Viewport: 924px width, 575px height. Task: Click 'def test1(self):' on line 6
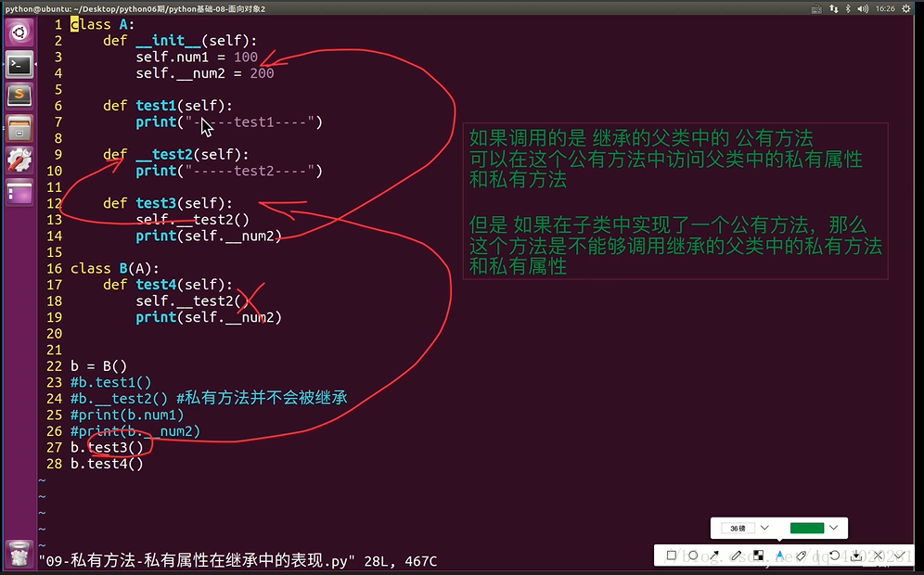[x=167, y=106]
